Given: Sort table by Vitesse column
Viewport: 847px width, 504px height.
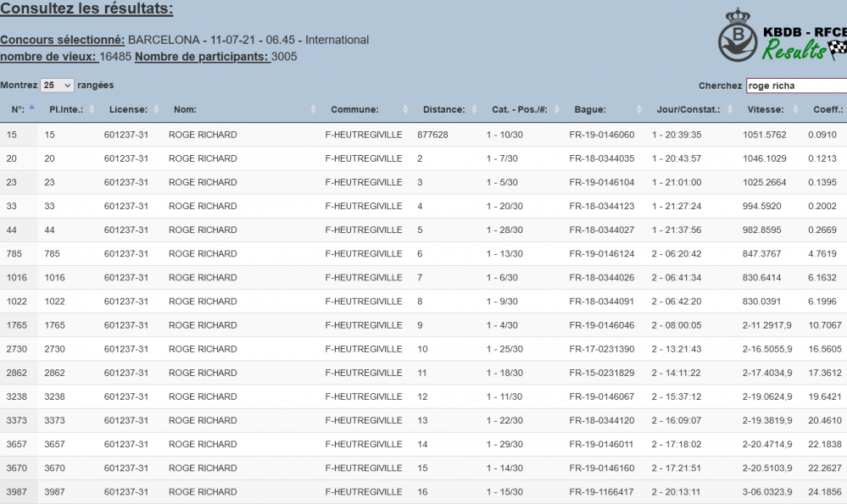Looking at the screenshot, I should coord(766,109).
